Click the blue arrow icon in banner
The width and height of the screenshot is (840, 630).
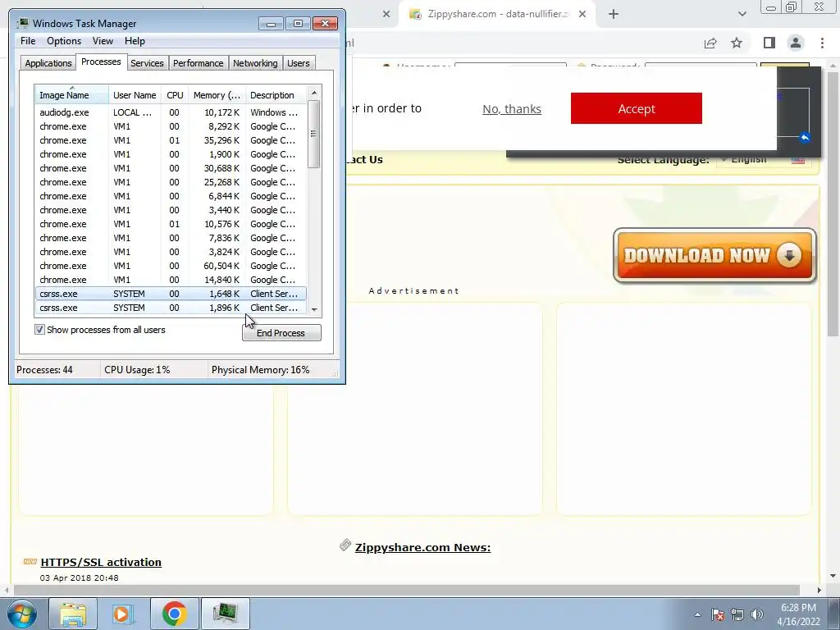coord(804,138)
